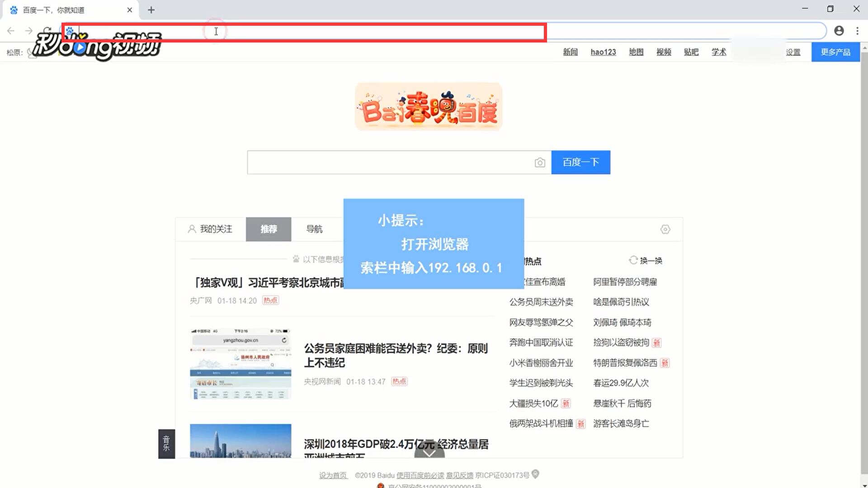868x488 pixels.
Task: Open the 学术 link
Action: pyautogui.click(x=719, y=52)
